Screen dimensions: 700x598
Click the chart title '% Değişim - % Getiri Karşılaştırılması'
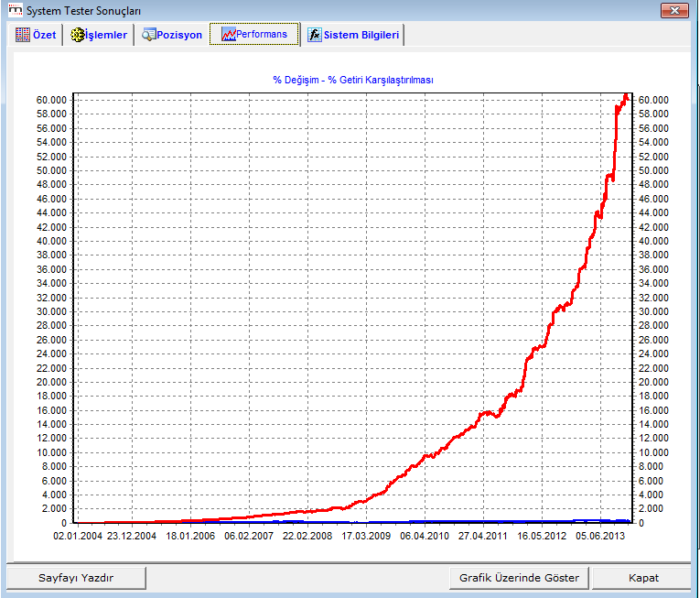pos(353,80)
